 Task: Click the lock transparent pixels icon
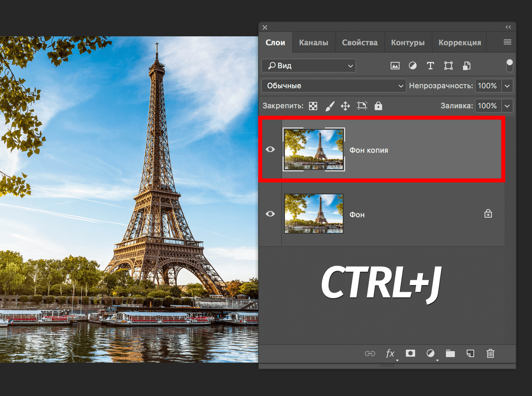click(313, 106)
